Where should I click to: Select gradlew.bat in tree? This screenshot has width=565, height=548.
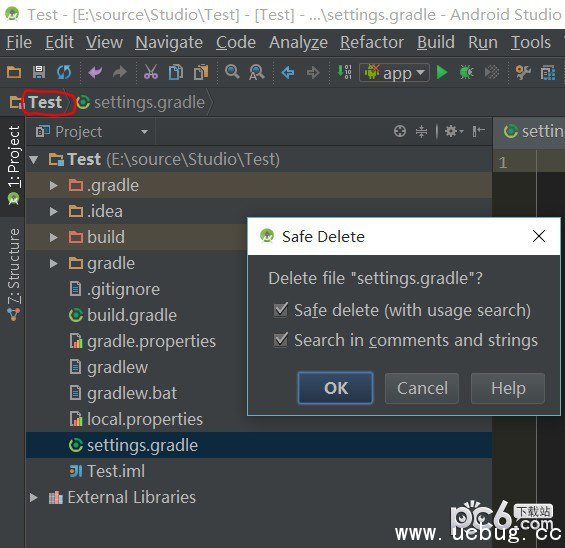pyautogui.click(x=132, y=393)
